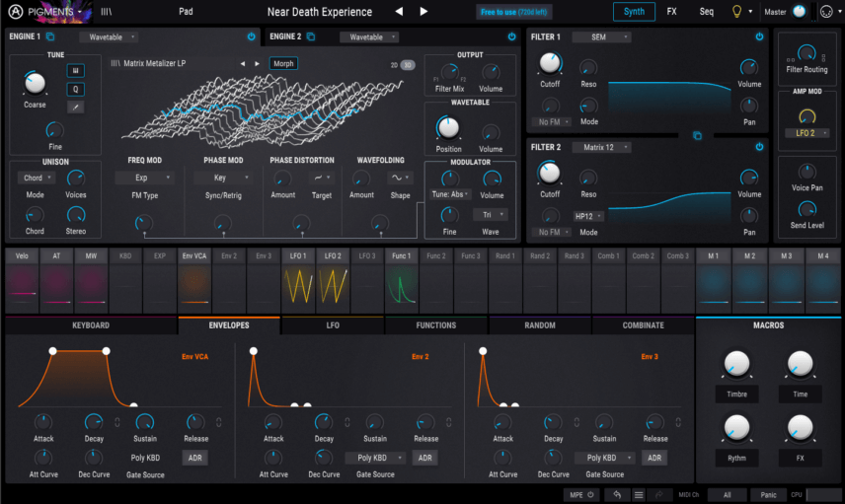This screenshot has height=504, width=845.
Task: Click the preset name Near Death Experience
Action: pyautogui.click(x=320, y=12)
